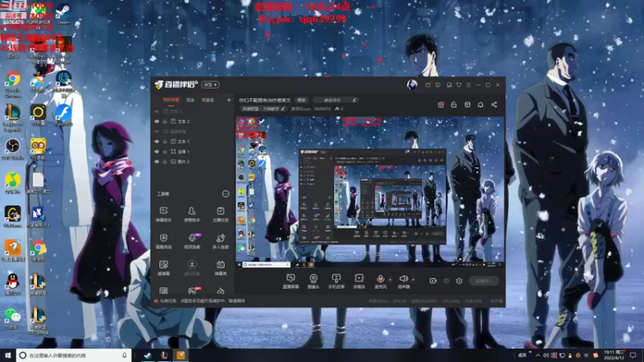Open the Windows notification center

633,355
